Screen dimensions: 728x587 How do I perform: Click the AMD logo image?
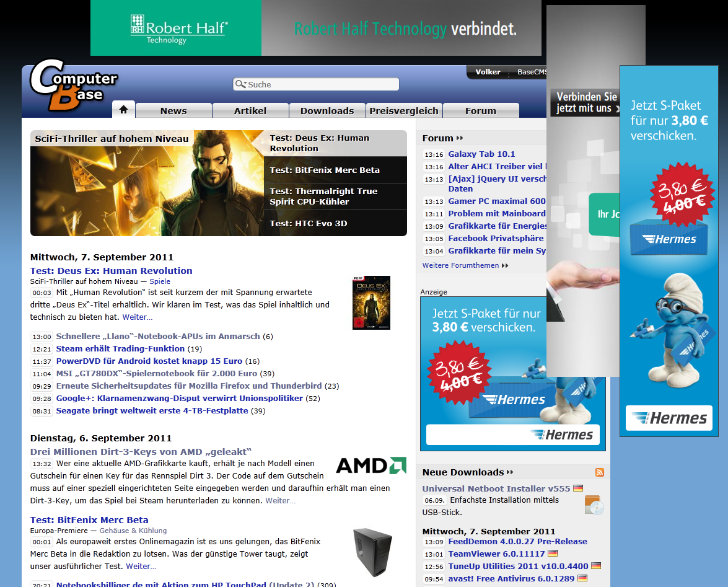pyautogui.click(x=371, y=465)
